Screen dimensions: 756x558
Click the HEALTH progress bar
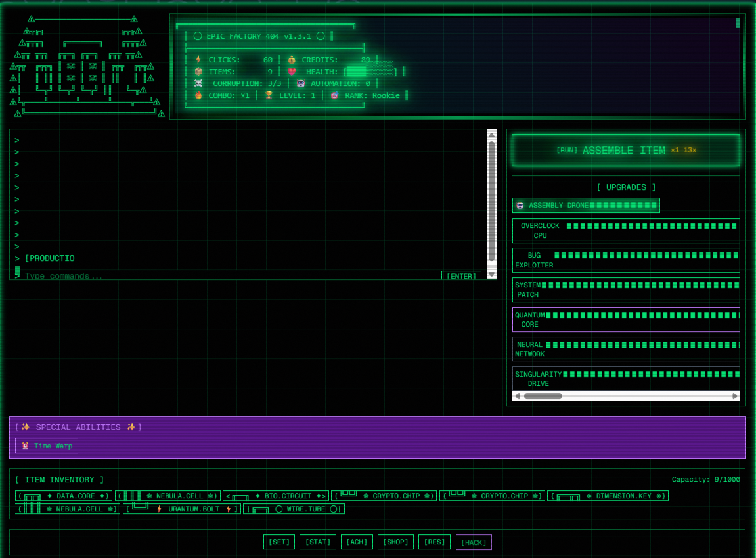coord(370,72)
